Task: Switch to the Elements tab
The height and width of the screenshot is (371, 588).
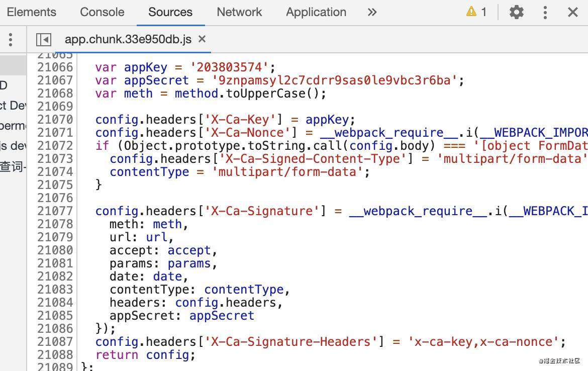Action: pyautogui.click(x=32, y=12)
